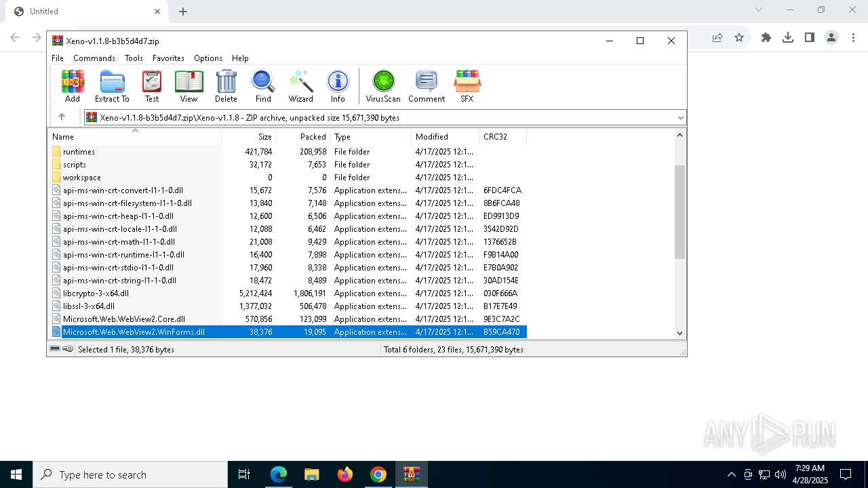
Task: Open new Chrome tab plus button
Action: click(x=183, y=11)
